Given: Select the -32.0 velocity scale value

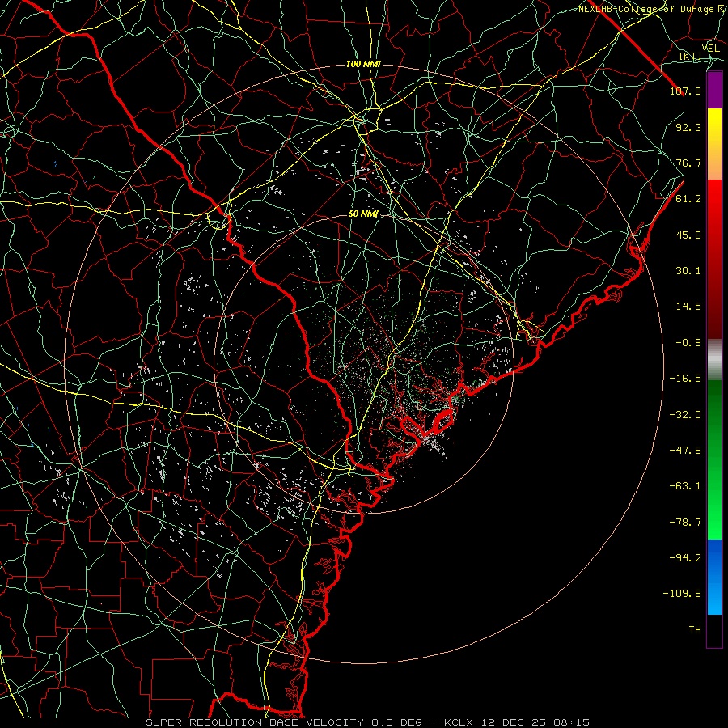Looking at the screenshot, I should pos(685,415).
